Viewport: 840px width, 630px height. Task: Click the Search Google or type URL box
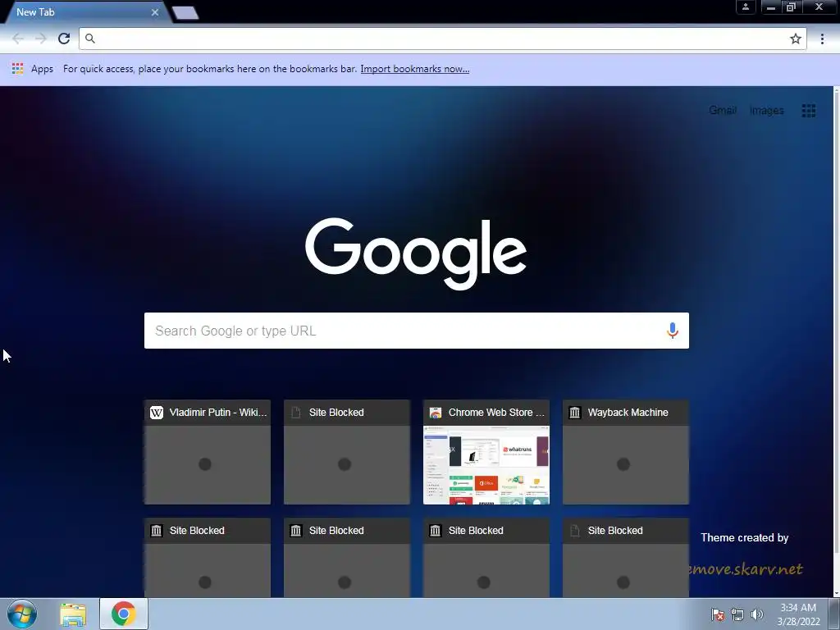416,331
